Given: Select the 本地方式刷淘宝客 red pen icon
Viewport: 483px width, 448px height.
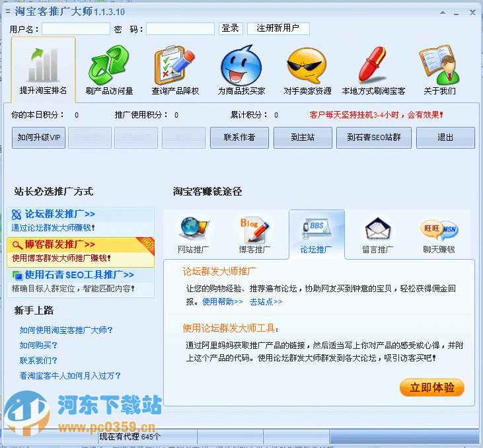Looking at the screenshot, I should [x=373, y=65].
